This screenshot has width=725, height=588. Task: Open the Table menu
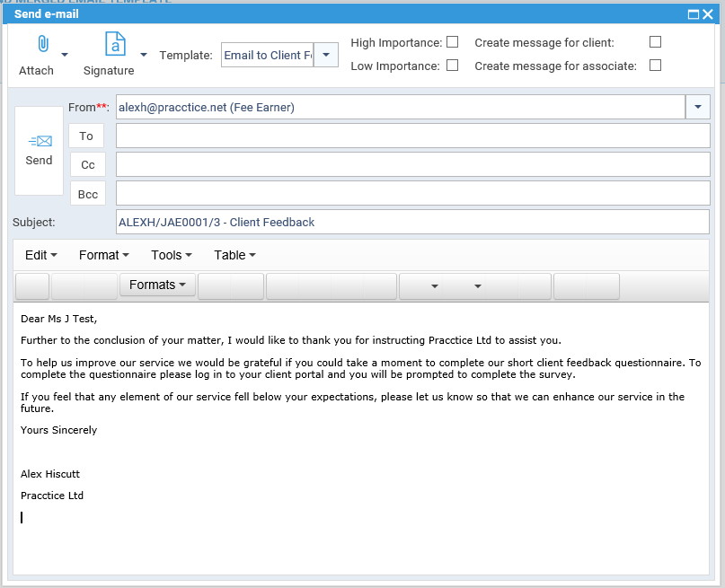tap(234, 255)
